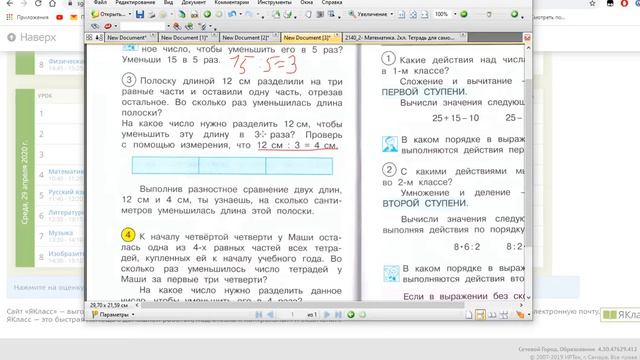This screenshot has height=360, width=640.
Task: Open the Файл menu
Action: [100, 2]
